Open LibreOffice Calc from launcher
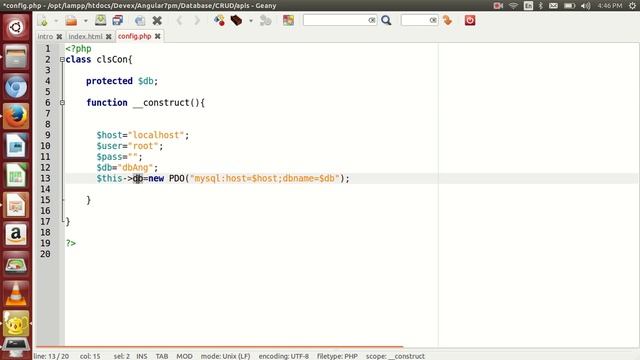Viewport: 640px width, 360px height. (x=16, y=176)
